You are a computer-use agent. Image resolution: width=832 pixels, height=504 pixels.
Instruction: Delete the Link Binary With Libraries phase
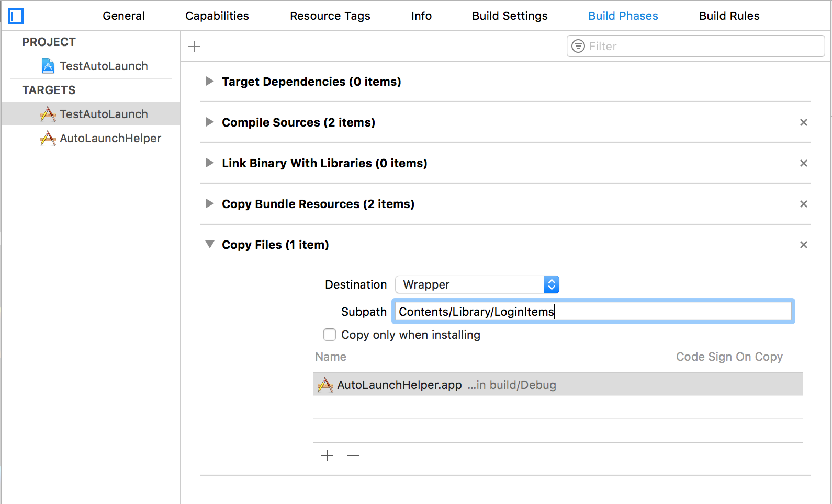804,163
